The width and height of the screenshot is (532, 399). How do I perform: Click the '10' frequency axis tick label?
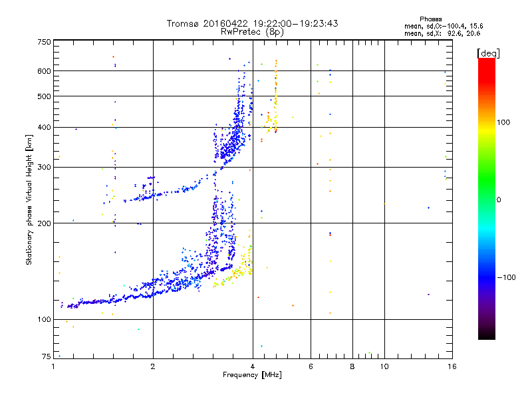point(384,366)
